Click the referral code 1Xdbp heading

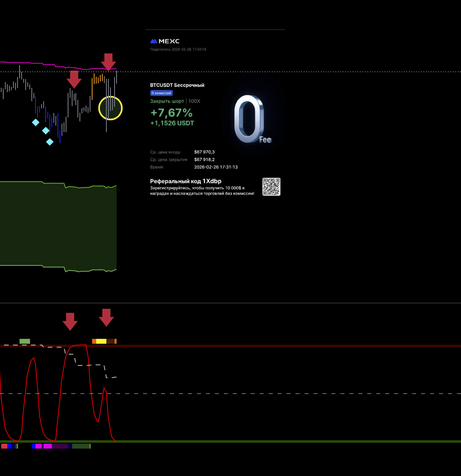[185, 181]
